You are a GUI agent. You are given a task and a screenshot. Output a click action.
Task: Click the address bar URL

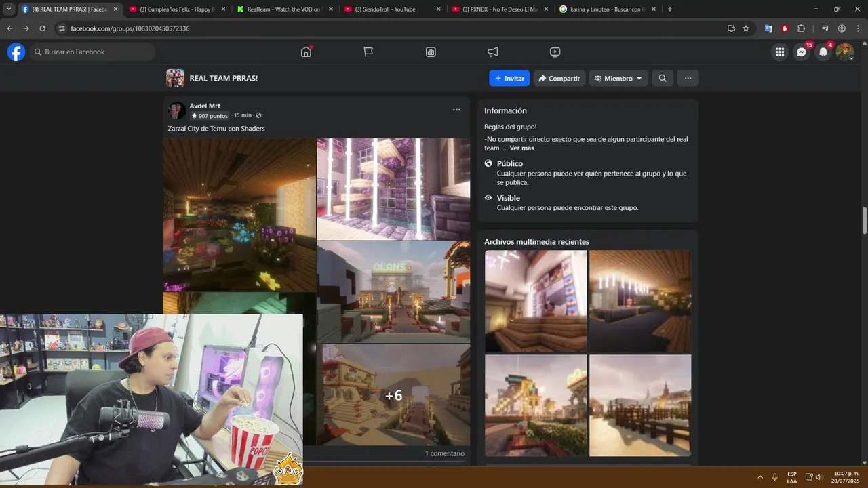pyautogui.click(x=130, y=28)
